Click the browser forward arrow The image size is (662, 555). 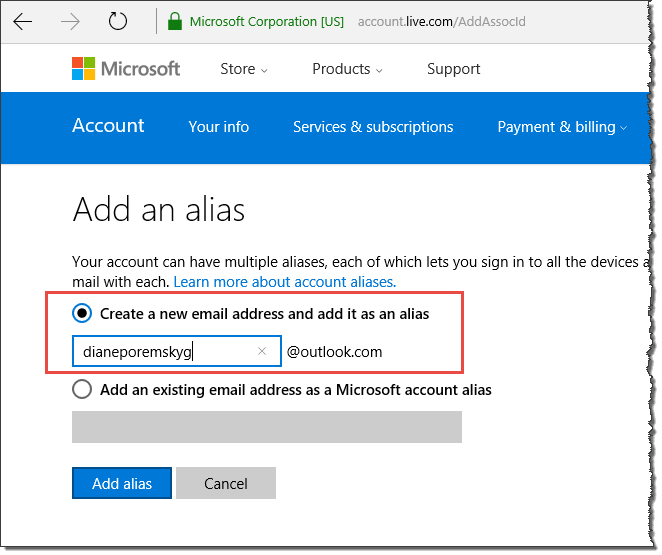coord(70,21)
